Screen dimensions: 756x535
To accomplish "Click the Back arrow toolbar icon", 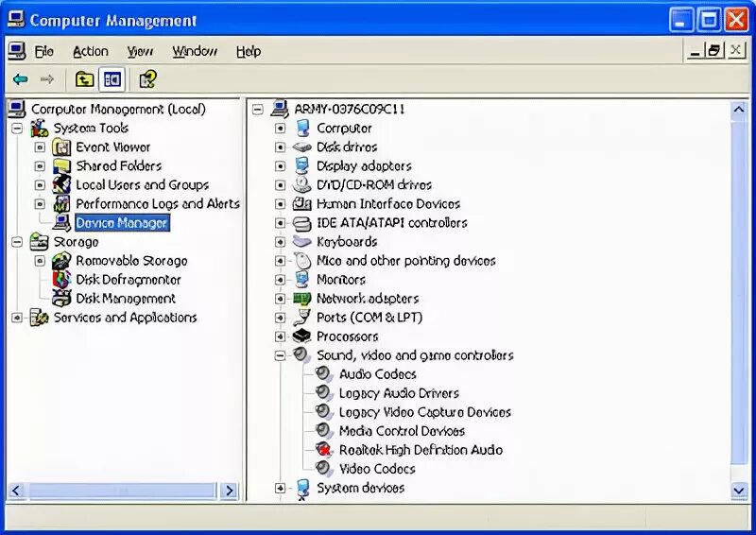I will [20, 78].
